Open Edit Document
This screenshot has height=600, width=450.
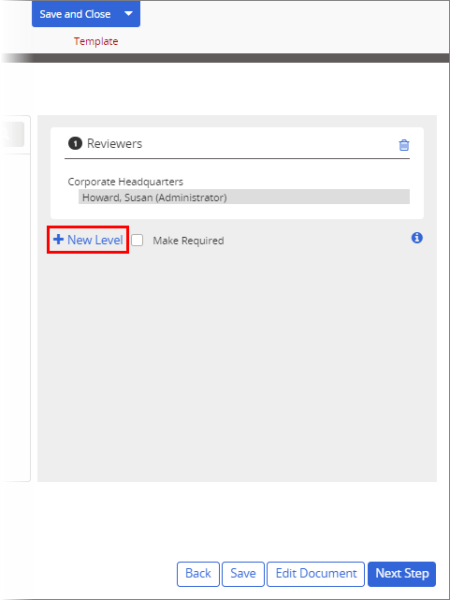pos(316,574)
